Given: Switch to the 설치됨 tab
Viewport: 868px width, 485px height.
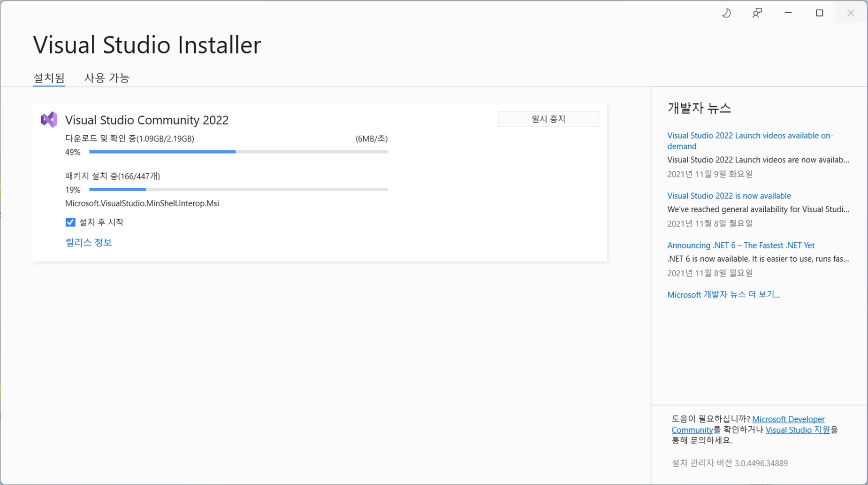Looking at the screenshot, I should point(49,78).
